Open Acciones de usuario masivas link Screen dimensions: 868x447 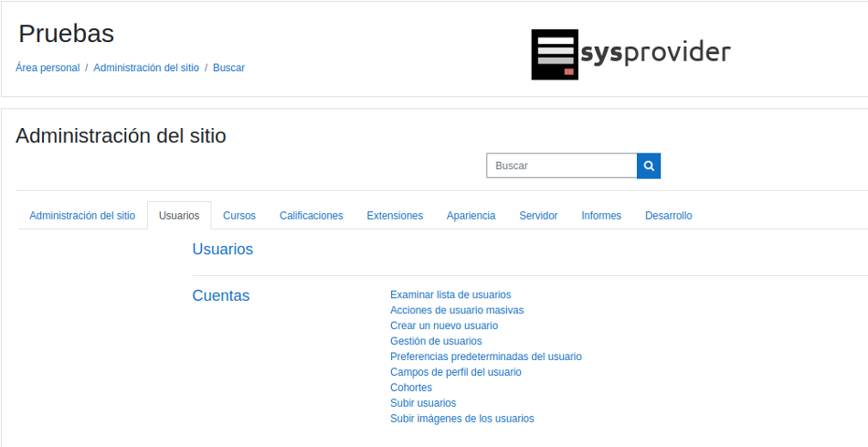tap(457, 311)
